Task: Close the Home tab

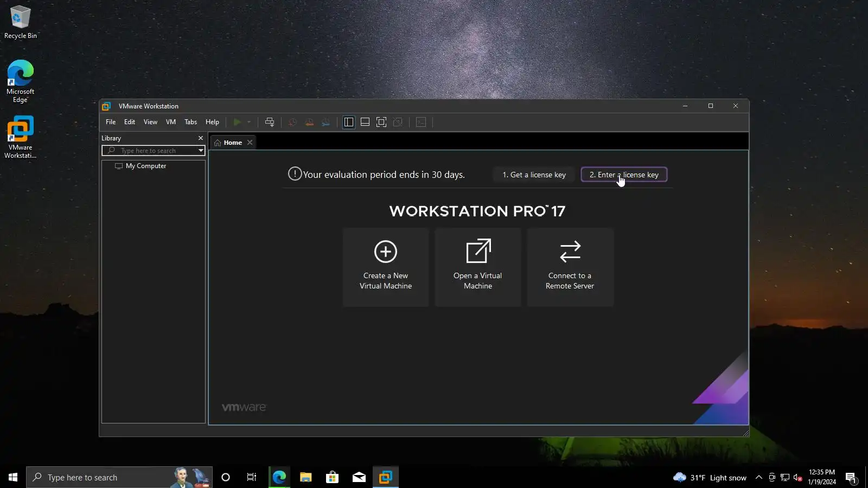Action: [250, 143]
